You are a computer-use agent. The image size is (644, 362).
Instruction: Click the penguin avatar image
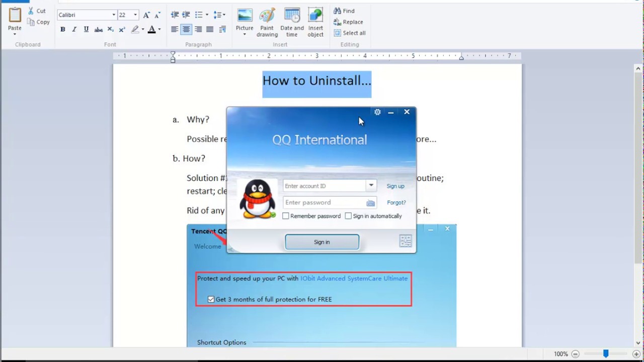click(257, 199)
